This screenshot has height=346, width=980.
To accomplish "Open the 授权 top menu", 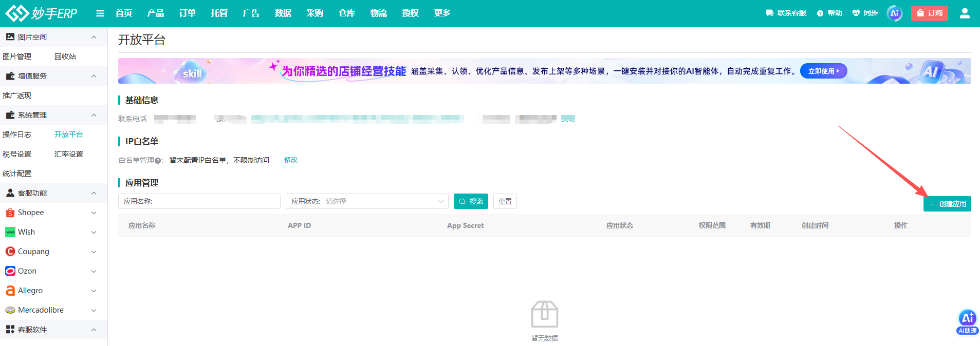I will 411,13.
